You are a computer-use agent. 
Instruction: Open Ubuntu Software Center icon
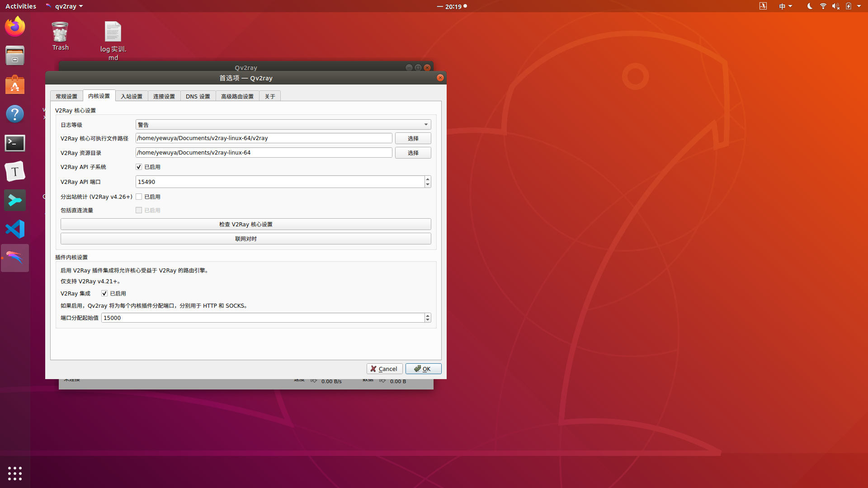click(15, 85)
